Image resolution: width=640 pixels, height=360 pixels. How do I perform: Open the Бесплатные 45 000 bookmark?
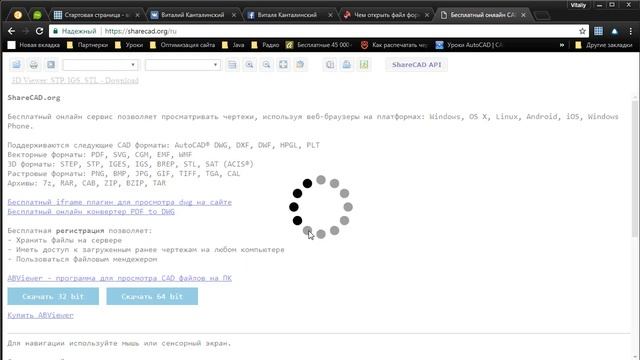click(x=319, y=45)
